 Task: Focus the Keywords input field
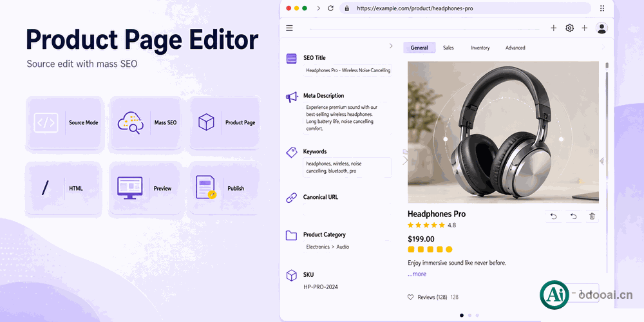pyautogui.click(x=347, y=167)
